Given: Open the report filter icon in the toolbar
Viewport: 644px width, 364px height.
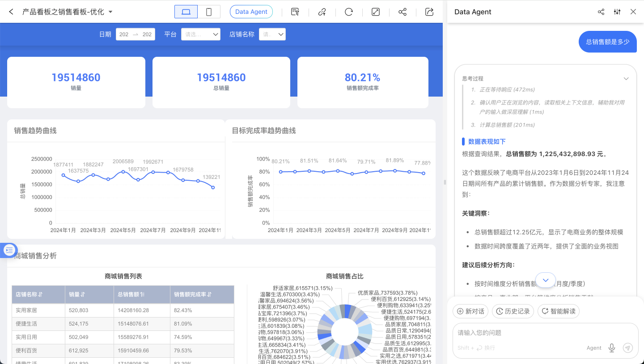Looking at the screenshot, I should 295,12.
